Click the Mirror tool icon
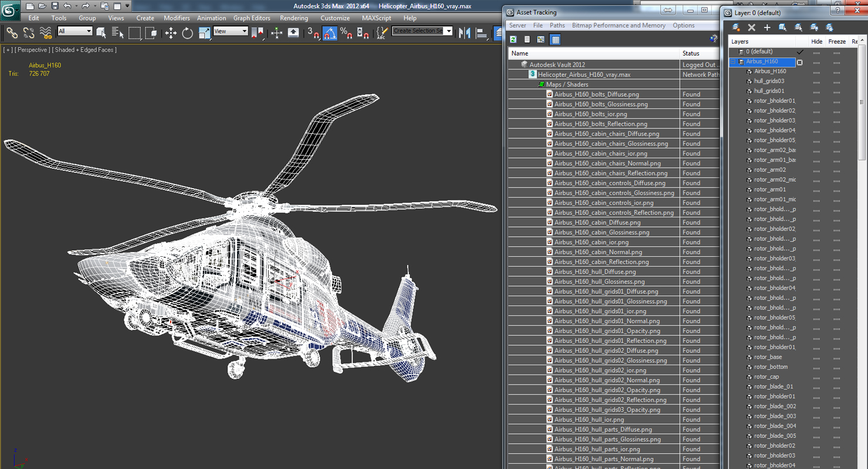868x469 pixels. pos(464,33)
